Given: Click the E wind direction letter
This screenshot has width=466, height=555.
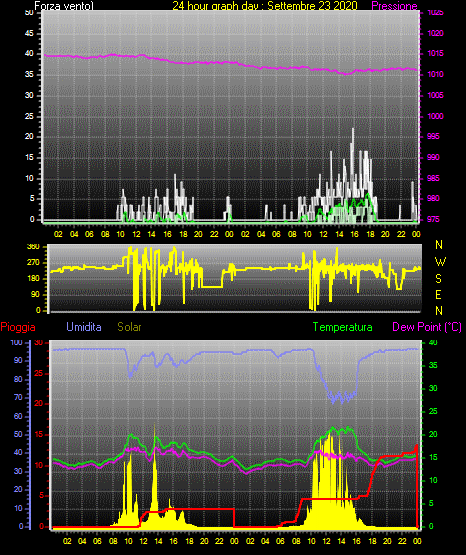Looking at the screenshot, I should [x=438, y=294].
